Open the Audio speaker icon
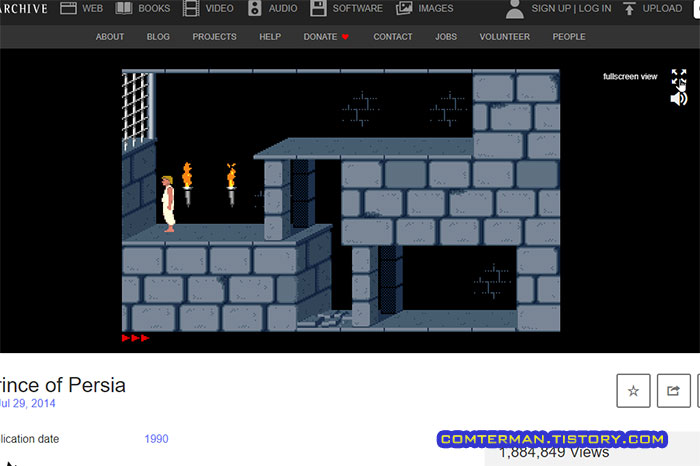The image size is (700, 466). tap(254, 8)
